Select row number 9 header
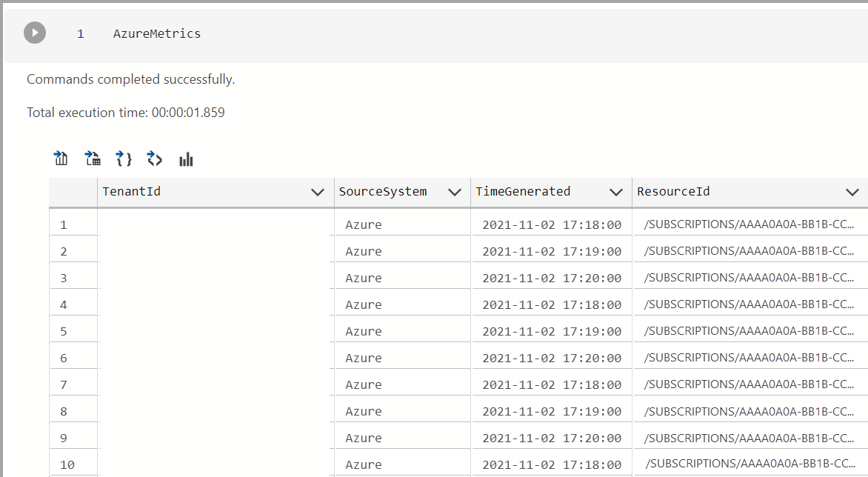This screenshot has height=477, width=868. pos(64,438)
